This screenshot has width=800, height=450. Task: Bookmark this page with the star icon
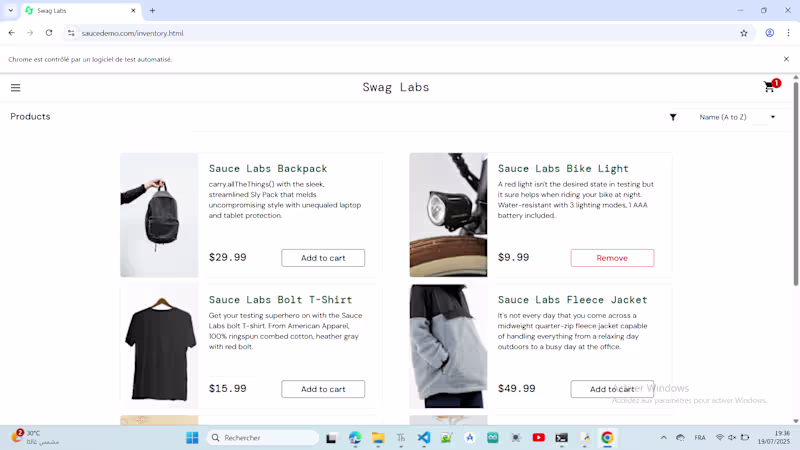(x=744, y=33)
